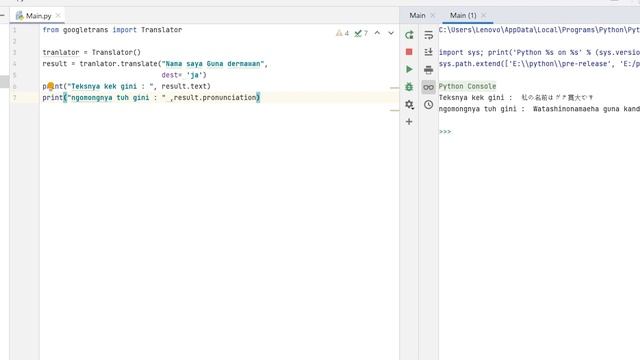Screen dimensions: 640x360
Task: Place cursor on "tranlator = Translator()" line
Action: [91, 52]
